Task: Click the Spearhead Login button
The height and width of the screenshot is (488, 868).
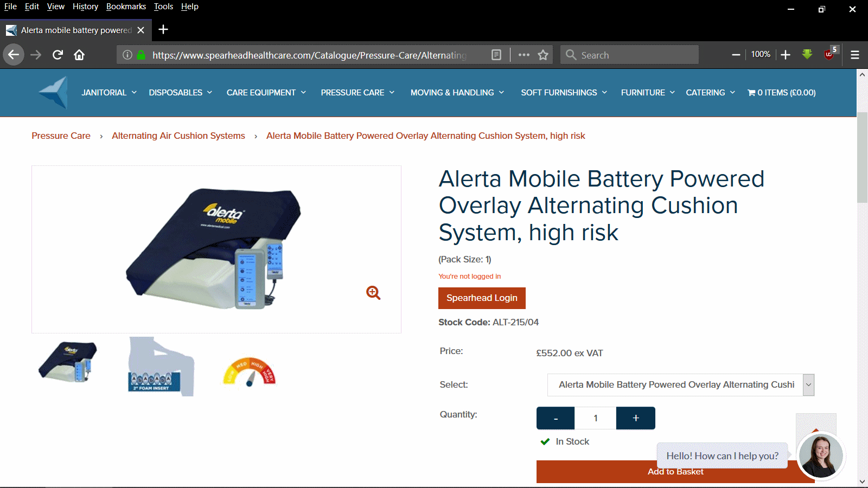Action: [x=482, y=298]
